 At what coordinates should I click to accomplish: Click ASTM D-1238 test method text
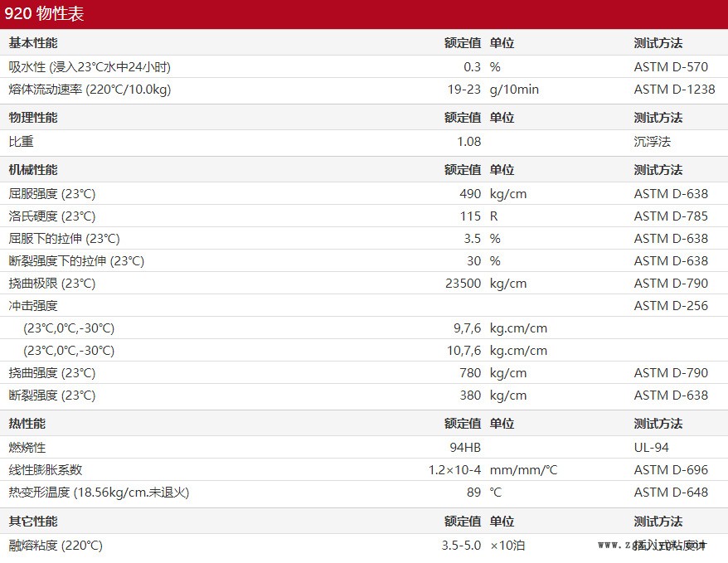[x=674, y=89]
